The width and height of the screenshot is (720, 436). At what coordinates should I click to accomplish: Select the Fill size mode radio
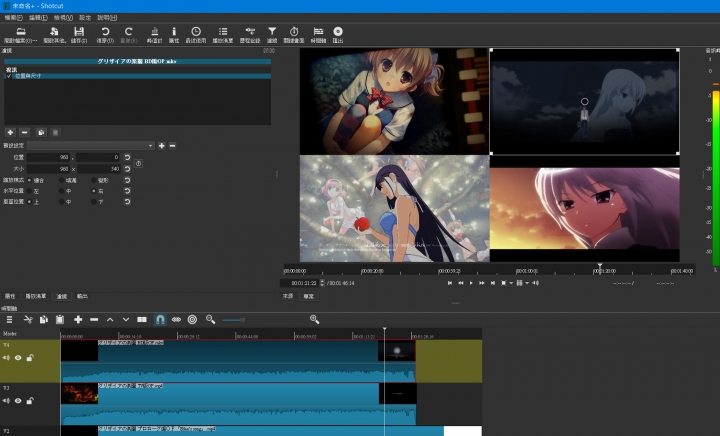coord(62,180)
